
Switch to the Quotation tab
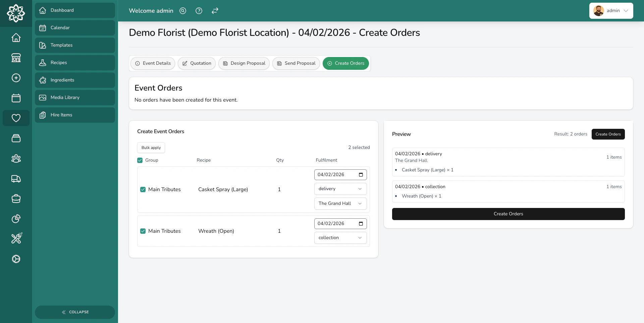(x=197, y=63)
